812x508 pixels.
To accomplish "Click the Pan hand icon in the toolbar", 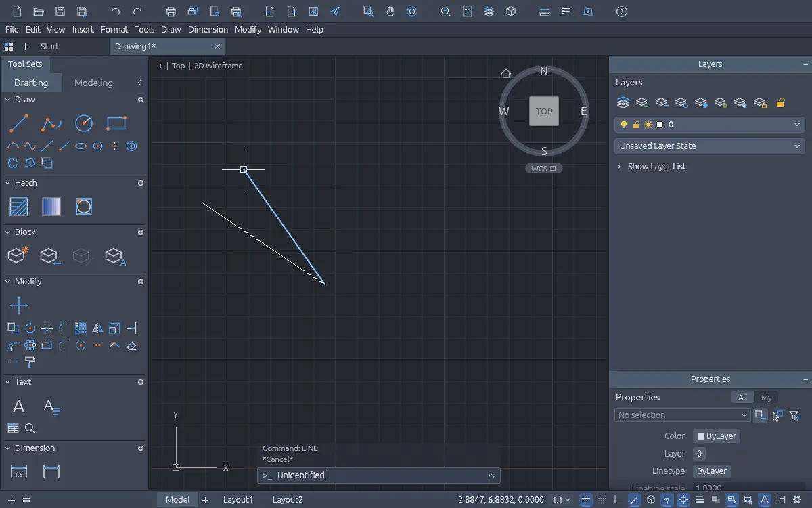I will coord(390,12).
